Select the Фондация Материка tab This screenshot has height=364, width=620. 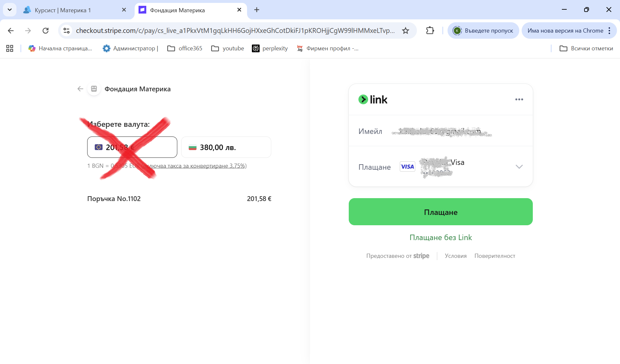pyautogui.click(x=191, y=10)
